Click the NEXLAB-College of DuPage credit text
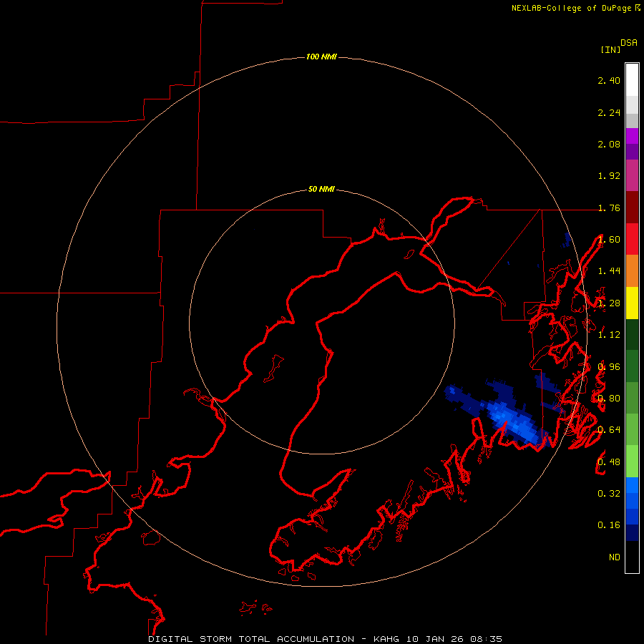This screenshot has height=644, width=644. [x=571, y=8]
